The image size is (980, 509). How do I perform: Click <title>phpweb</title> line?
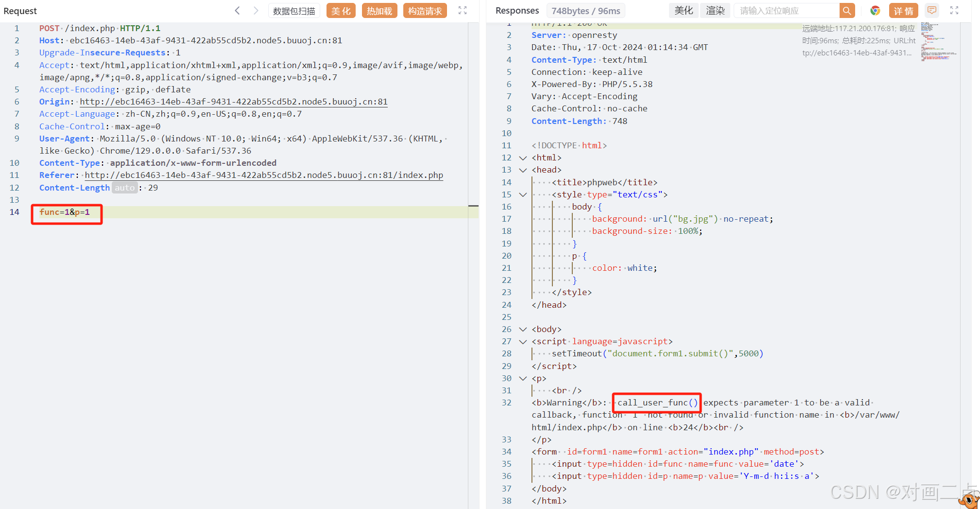[605, 182]
